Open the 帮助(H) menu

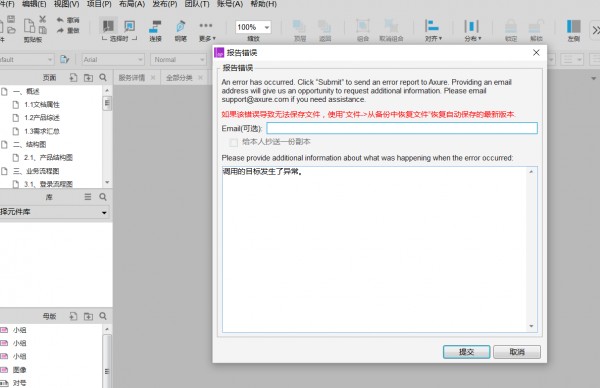pos(263,4)
